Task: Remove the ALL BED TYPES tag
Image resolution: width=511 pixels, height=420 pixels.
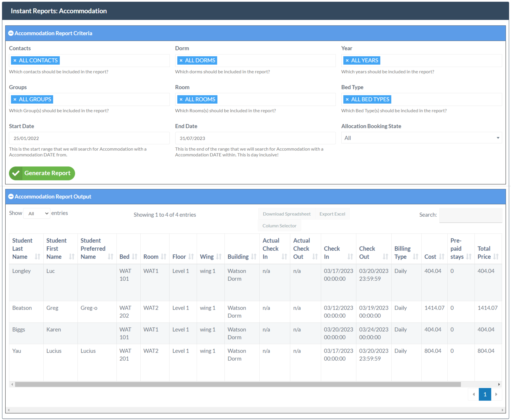Action: (x=347, y=99)
